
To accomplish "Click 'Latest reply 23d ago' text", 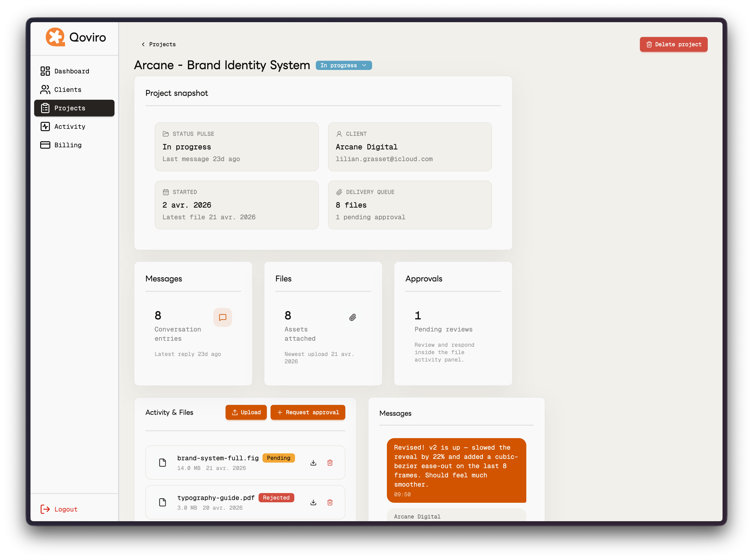I will point(188,354).
